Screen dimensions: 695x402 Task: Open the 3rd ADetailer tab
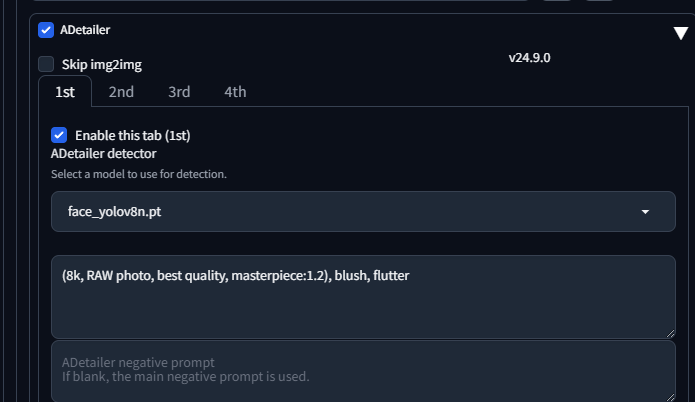(179, 92)
